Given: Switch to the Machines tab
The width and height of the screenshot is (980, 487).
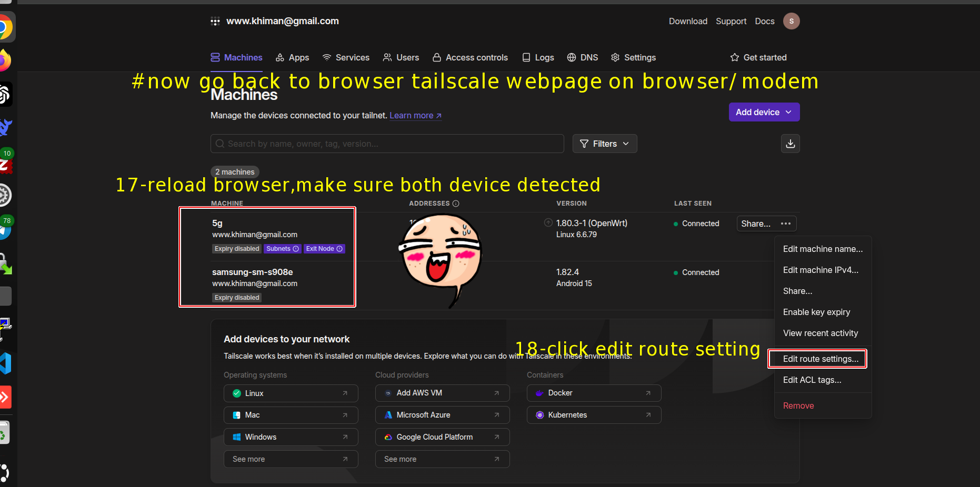Looking at the screenshot, I should 236,57.
